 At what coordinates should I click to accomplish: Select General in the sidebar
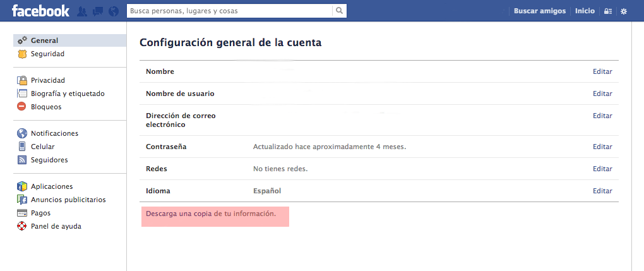70,40
